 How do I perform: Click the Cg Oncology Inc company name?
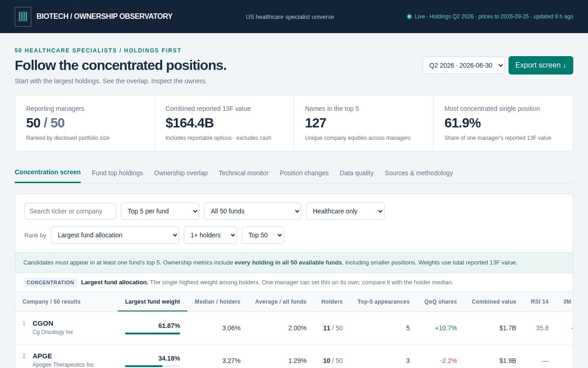click(53, 332)
